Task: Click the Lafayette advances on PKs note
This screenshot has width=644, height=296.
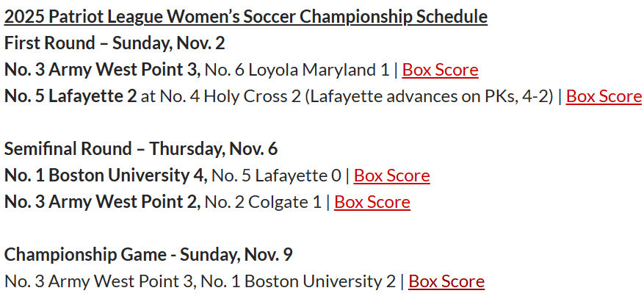Action: [419, 96]
